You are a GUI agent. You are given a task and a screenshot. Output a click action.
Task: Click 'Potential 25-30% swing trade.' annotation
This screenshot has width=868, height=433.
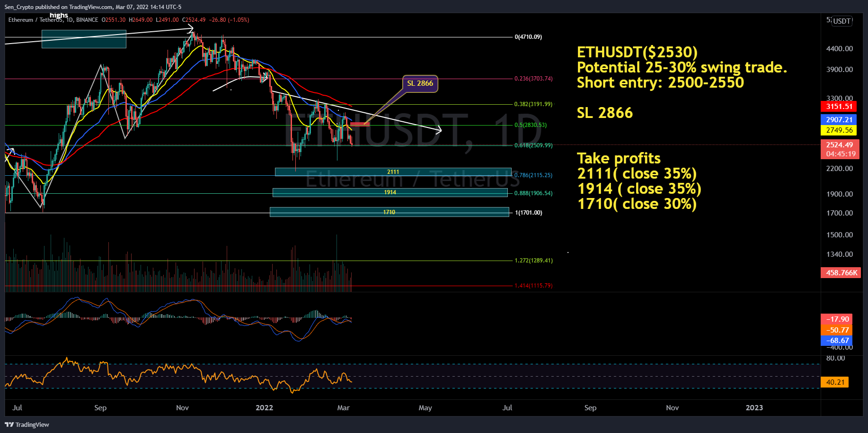point(682,67)
